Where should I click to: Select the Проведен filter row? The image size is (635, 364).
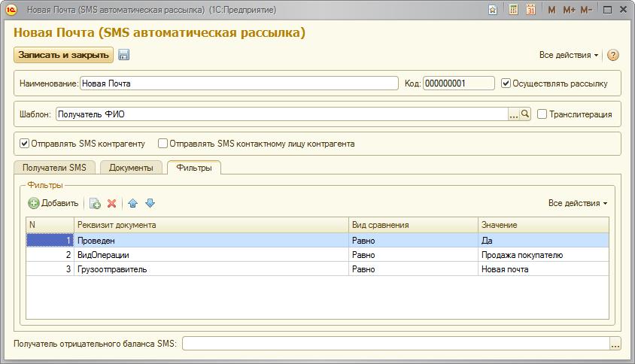pos(317,241)
